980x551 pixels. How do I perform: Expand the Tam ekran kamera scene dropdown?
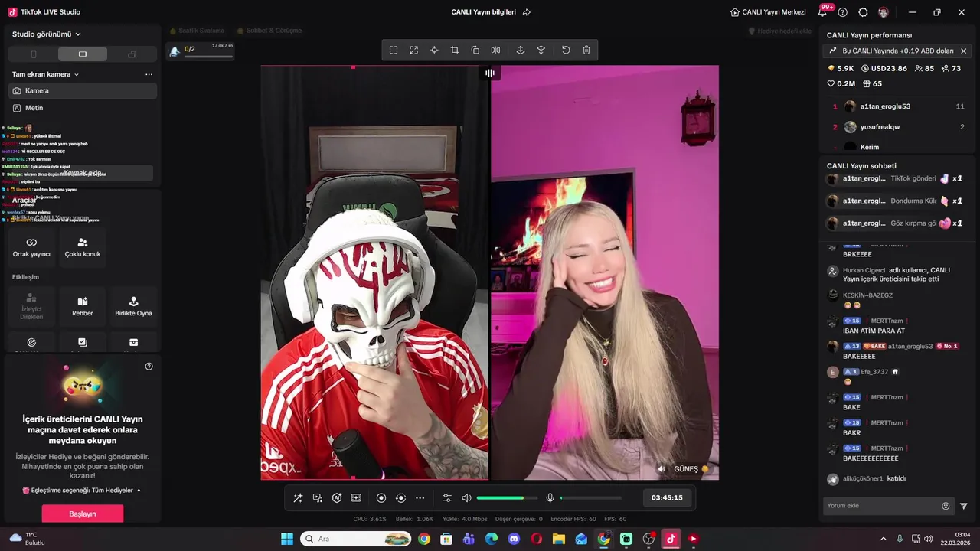[x=46, y=74]
